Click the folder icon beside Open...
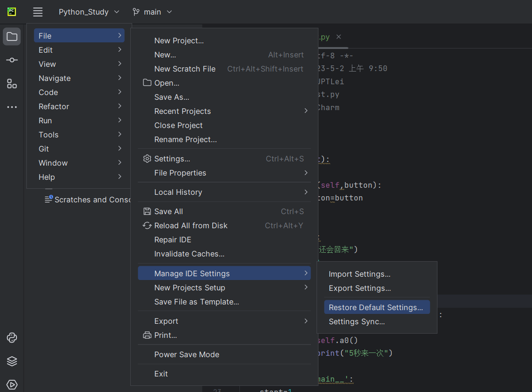Screen dimensions: 532x392 tap(147, 82)
